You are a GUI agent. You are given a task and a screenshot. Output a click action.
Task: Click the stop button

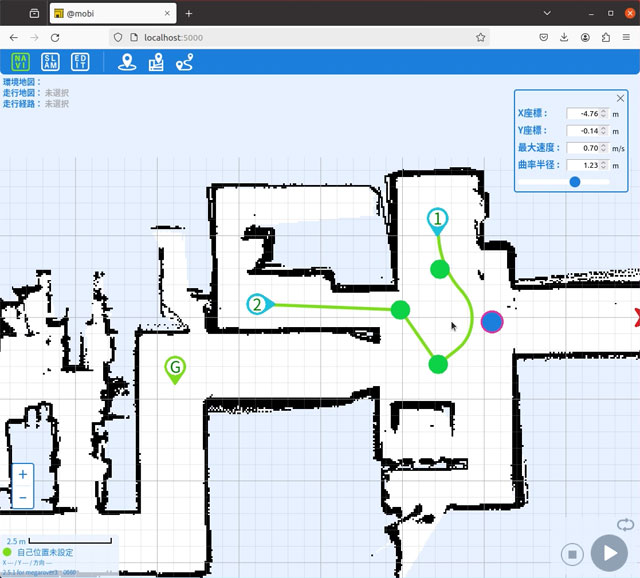click(572, 554)
